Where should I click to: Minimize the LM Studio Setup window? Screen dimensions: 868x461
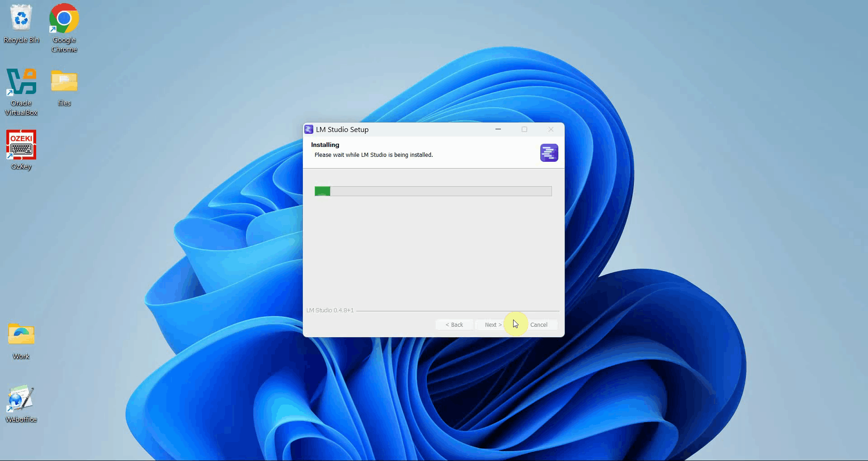(498, 129)
